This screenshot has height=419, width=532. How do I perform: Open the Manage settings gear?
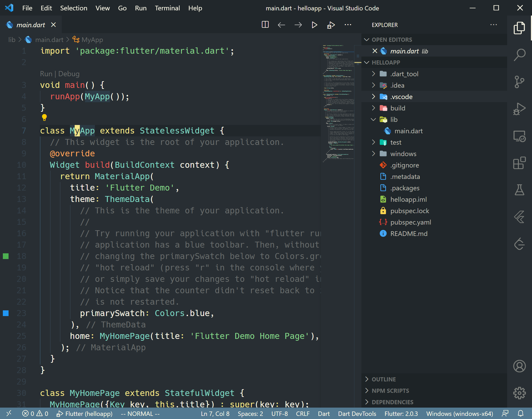point(519,393)
